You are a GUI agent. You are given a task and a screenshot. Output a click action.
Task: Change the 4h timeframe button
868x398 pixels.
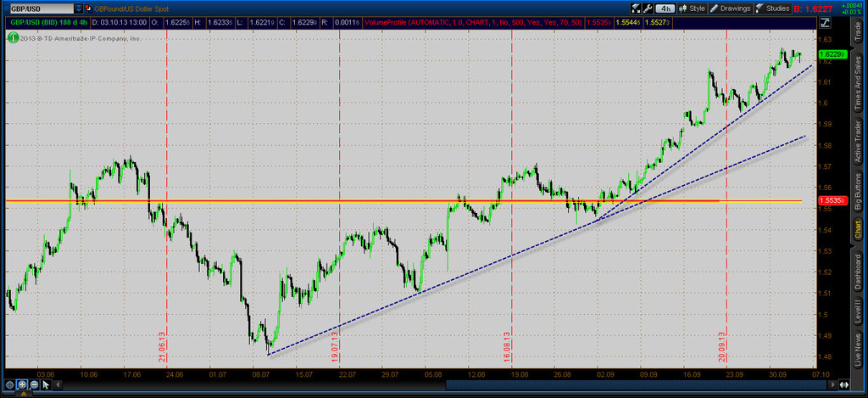coord(664,8)
